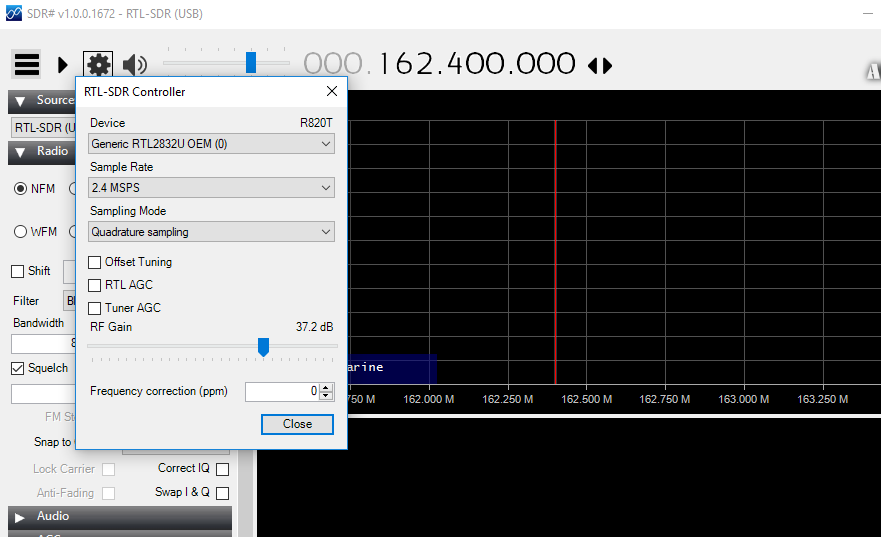This screenshot has width=881, height=537.
Task: Select the WFM radio mode
Action: [20, 231]
